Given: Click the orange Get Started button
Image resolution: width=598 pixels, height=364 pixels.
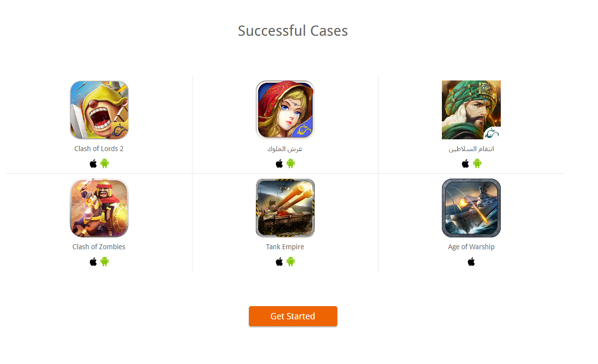Looking at the screenshot, I should point(293,316).
